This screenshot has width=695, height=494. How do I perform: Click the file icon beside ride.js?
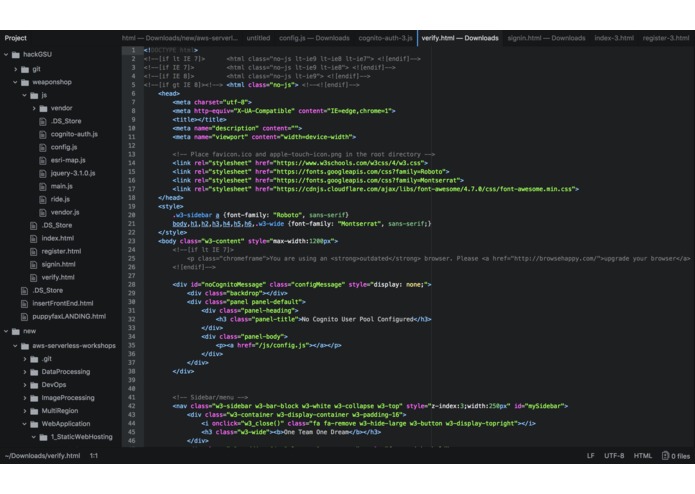click(43, 199)
